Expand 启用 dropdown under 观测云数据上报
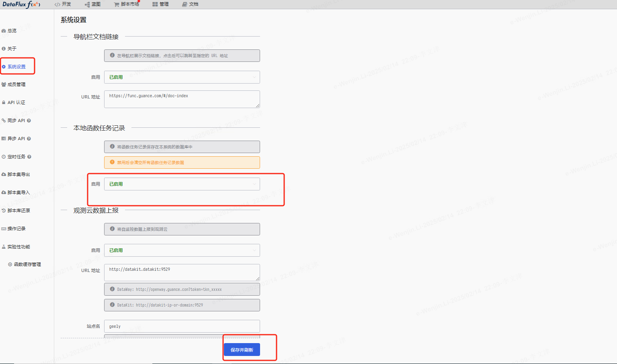Screen dimensions: 617x364 [182, 250]
